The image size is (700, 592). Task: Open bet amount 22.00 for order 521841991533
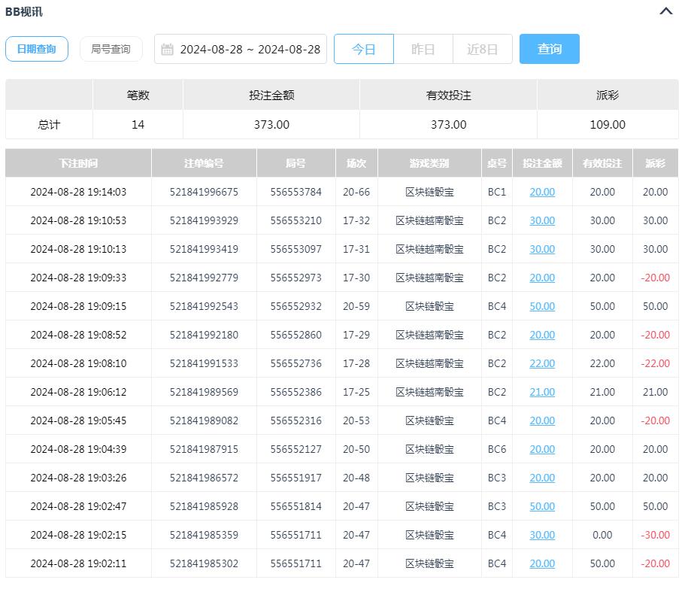point(541,363)
